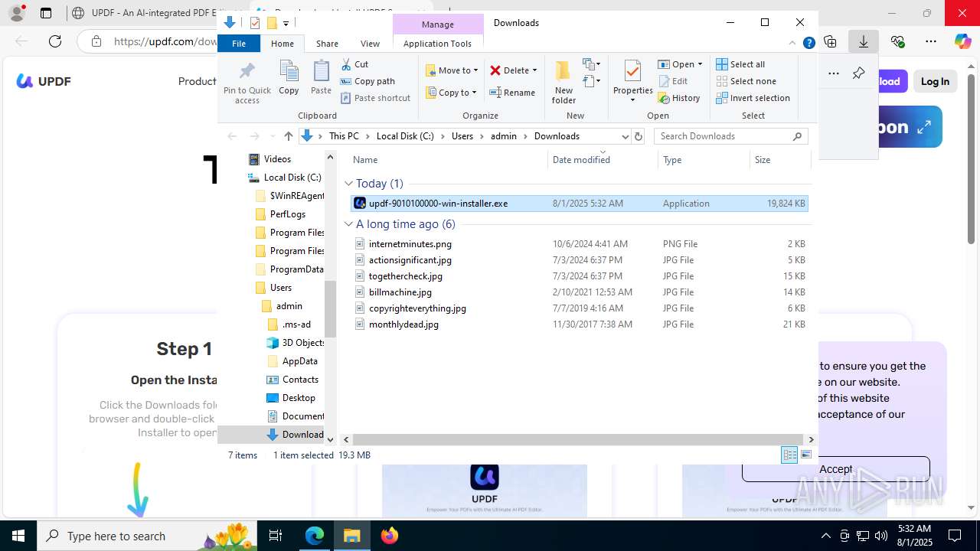
Task: Sort by the Size column
Action: (779, 160)
